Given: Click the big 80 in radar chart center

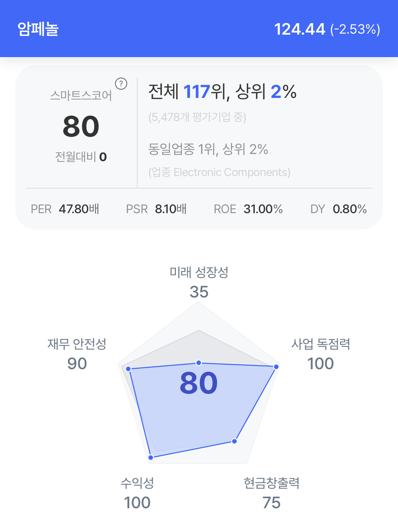Looking at the screenshot, I should (x=199, y=383).
